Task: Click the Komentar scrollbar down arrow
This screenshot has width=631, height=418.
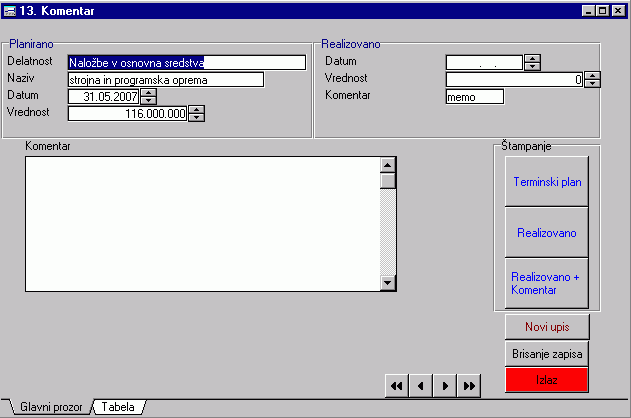Action: click(388, 283)
